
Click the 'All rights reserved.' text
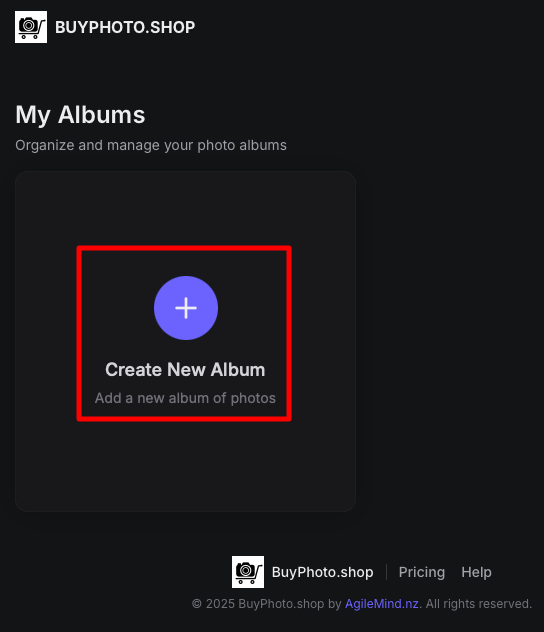click(x=479, y=604)
